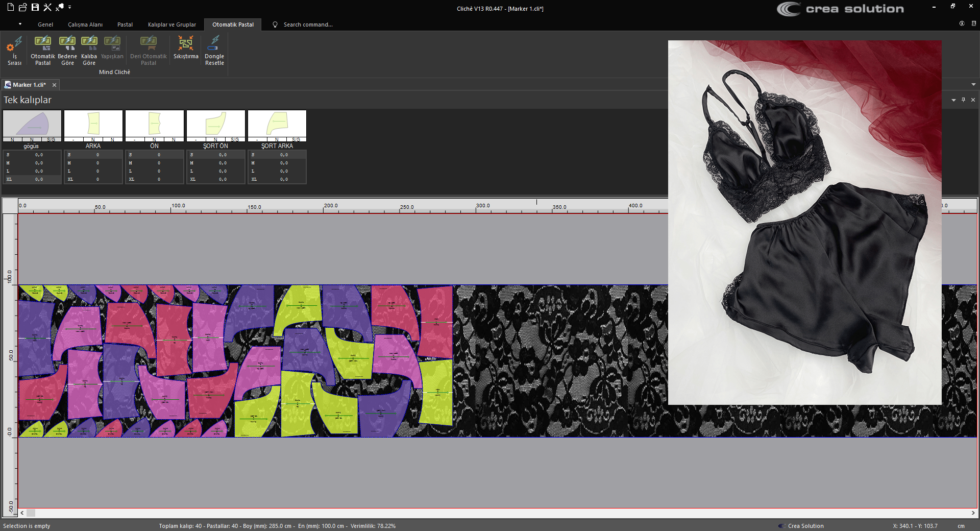Open file using the folder icon
980x531 pixels.
(22, 7)
